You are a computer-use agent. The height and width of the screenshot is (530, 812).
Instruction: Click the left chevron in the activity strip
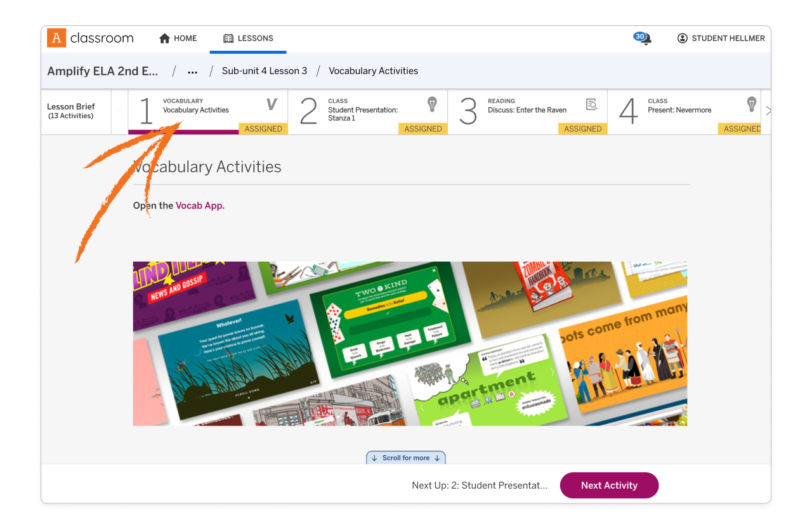click(119, 110)
